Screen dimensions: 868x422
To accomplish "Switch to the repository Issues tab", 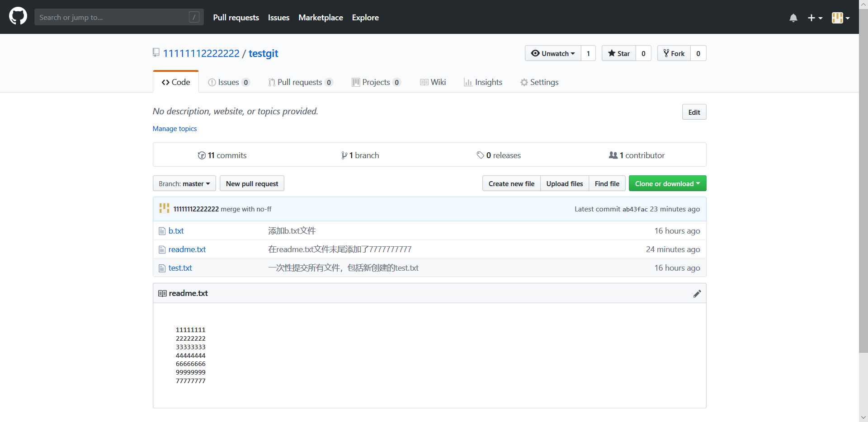I will (229, 82).
